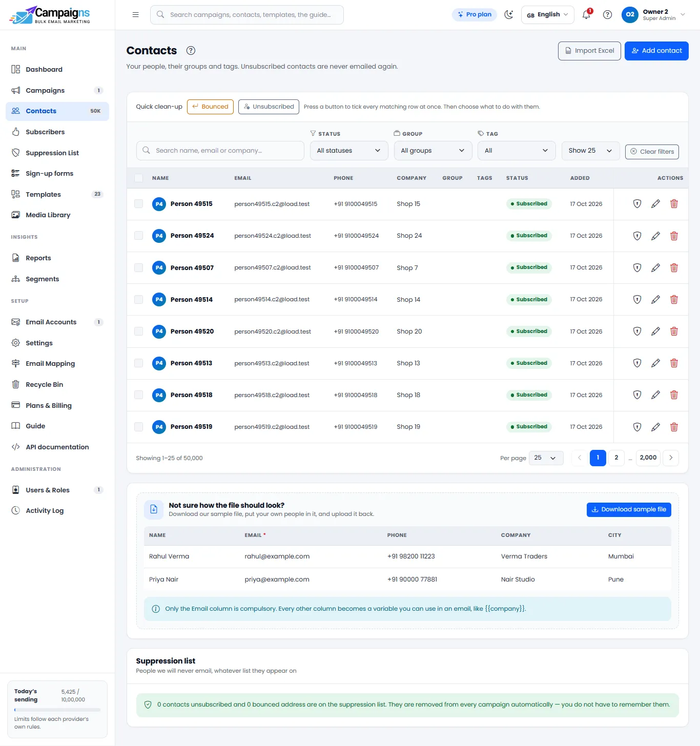The image size is (700, 746).
Task: Switch to dark mode moon icon
Action: [508, 15]
